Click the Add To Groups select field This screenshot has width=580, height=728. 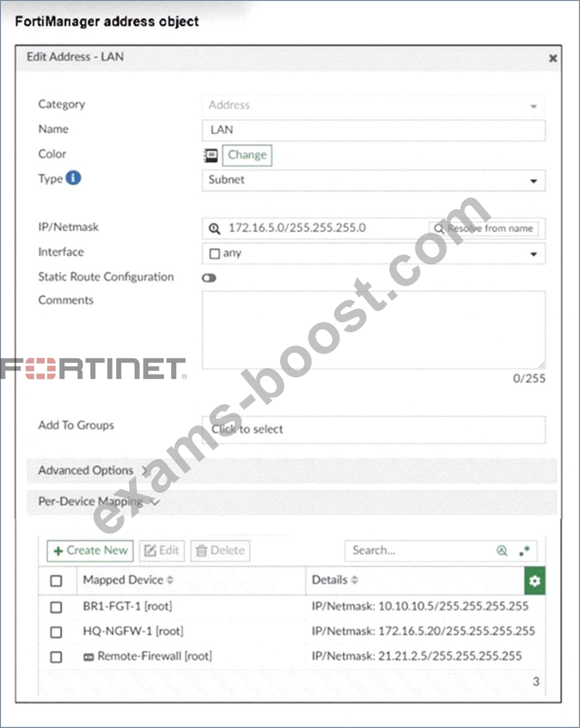click(374, 430)
